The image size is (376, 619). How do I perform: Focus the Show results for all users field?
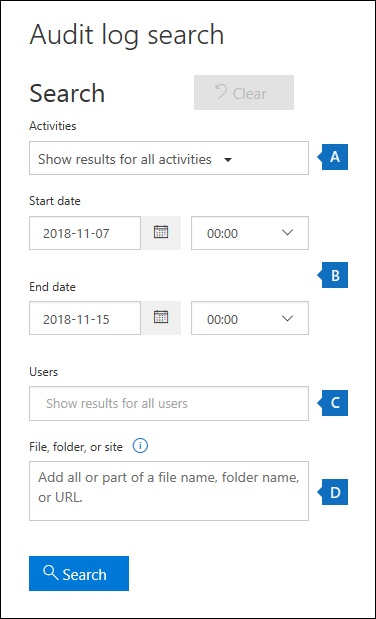tap(169, 403)
